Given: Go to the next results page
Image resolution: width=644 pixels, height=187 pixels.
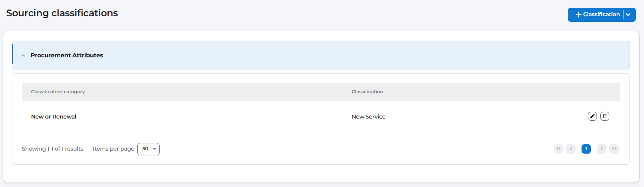Looking at the screenshot, I should [602, 148].
